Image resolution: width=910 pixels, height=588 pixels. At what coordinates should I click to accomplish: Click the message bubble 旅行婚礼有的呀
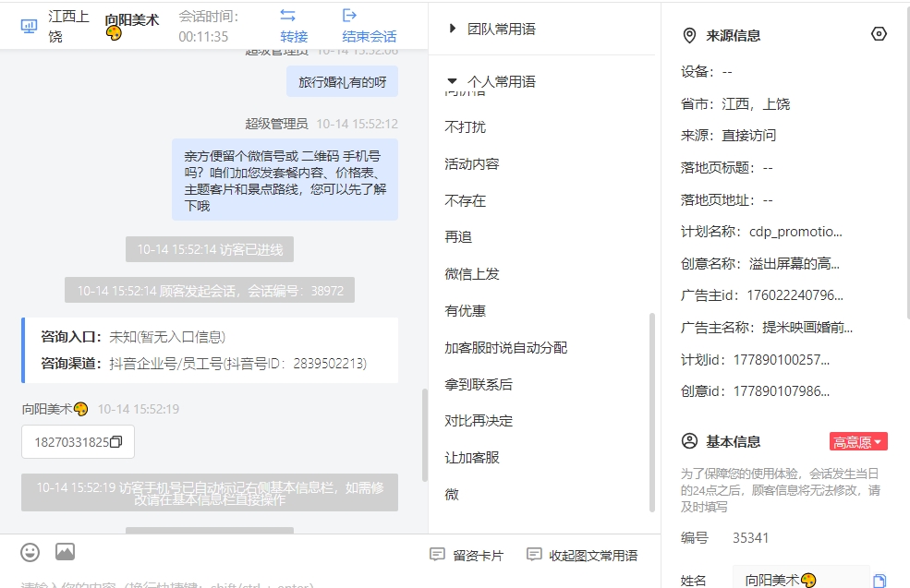click(343, 82)
